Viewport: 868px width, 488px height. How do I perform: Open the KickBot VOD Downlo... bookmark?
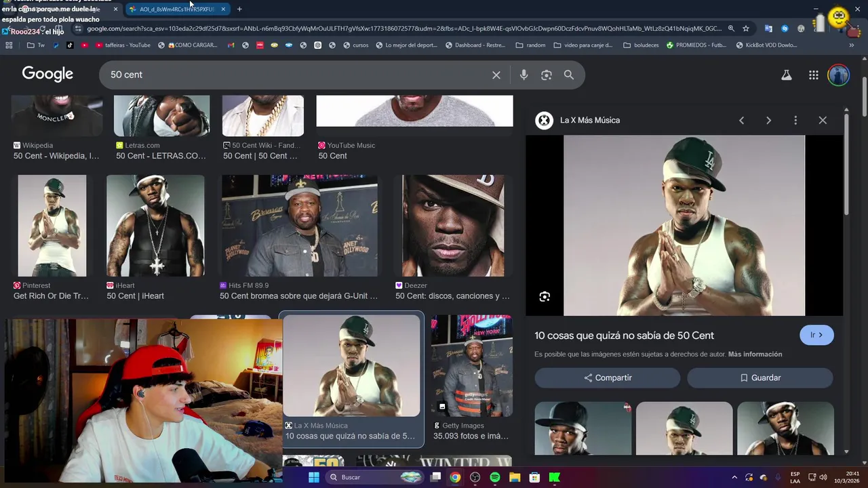tap(766, 45)
